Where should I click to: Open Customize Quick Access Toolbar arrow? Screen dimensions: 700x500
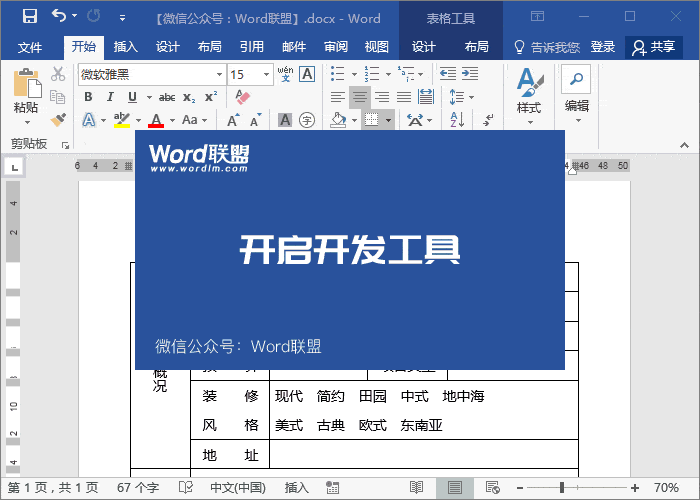pyautogui.click(x=122, y=18)
